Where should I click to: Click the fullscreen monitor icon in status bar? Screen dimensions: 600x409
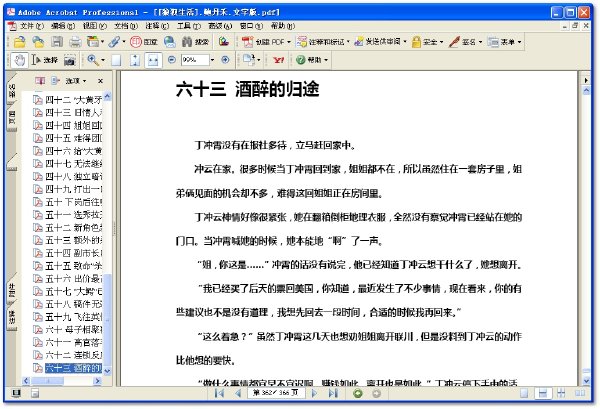(x=16, y=393)
